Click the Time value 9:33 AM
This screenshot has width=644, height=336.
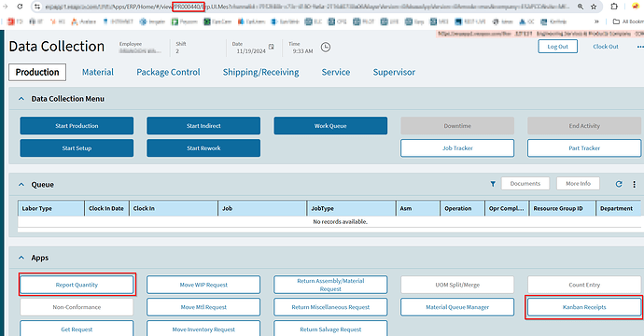[302, 51]
